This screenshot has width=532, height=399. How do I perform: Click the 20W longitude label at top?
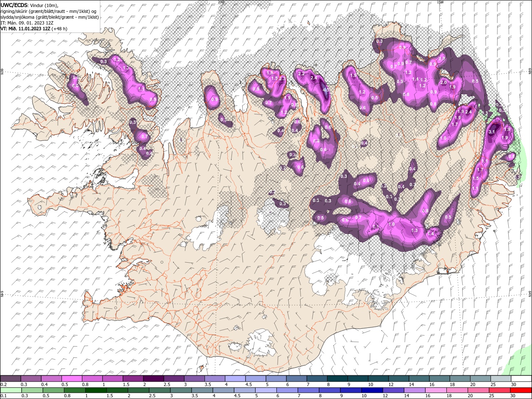(x=221, y=2)
